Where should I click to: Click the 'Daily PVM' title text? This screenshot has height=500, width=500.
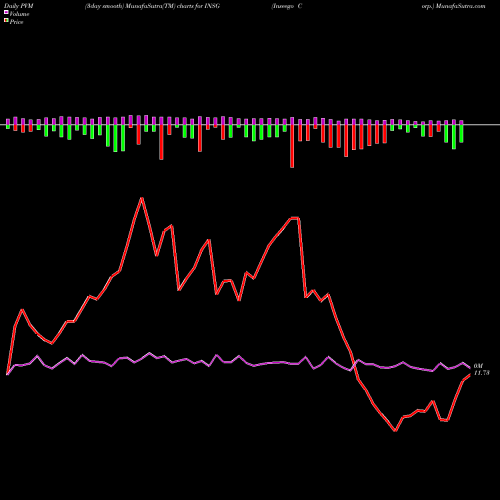[19, 6]
